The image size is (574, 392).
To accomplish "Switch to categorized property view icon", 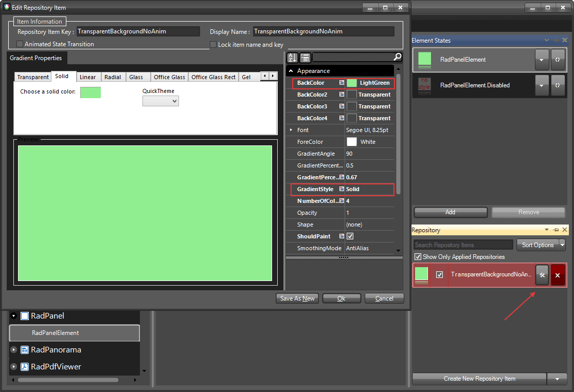I will click(x=305, y=58).
